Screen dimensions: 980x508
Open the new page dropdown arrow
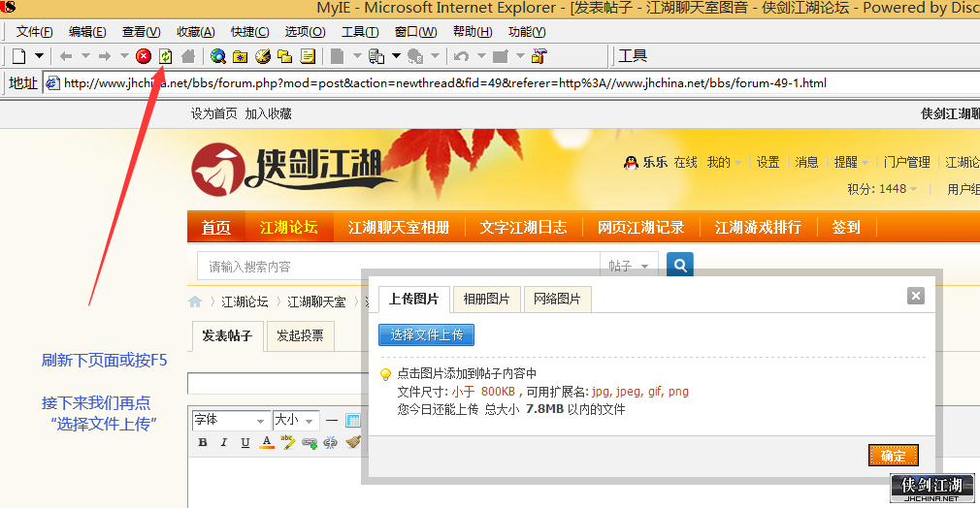pyautogui.click(x=39, y=56)
